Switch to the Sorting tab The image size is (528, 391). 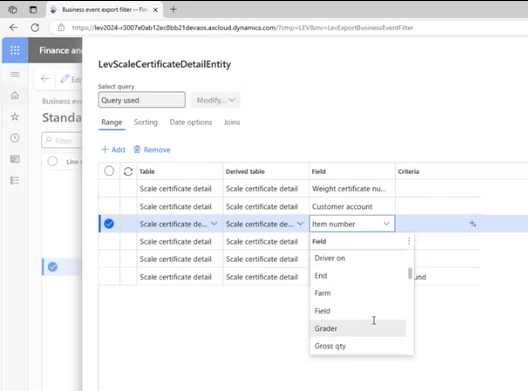[145, 122]
